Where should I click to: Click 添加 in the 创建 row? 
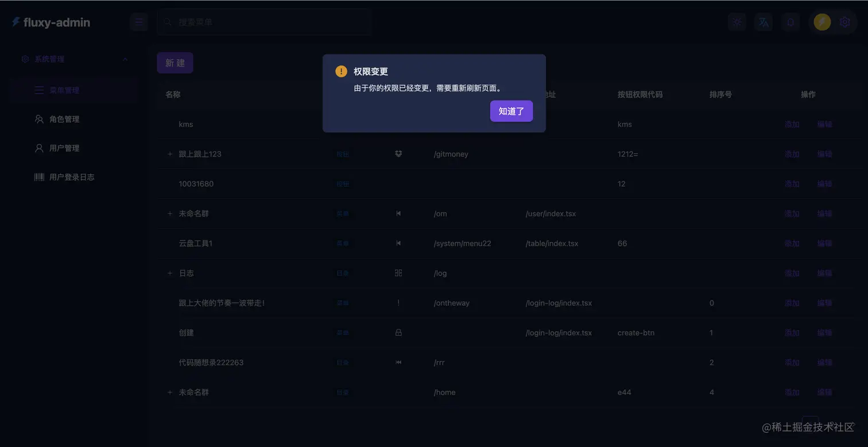click(792, 333)
